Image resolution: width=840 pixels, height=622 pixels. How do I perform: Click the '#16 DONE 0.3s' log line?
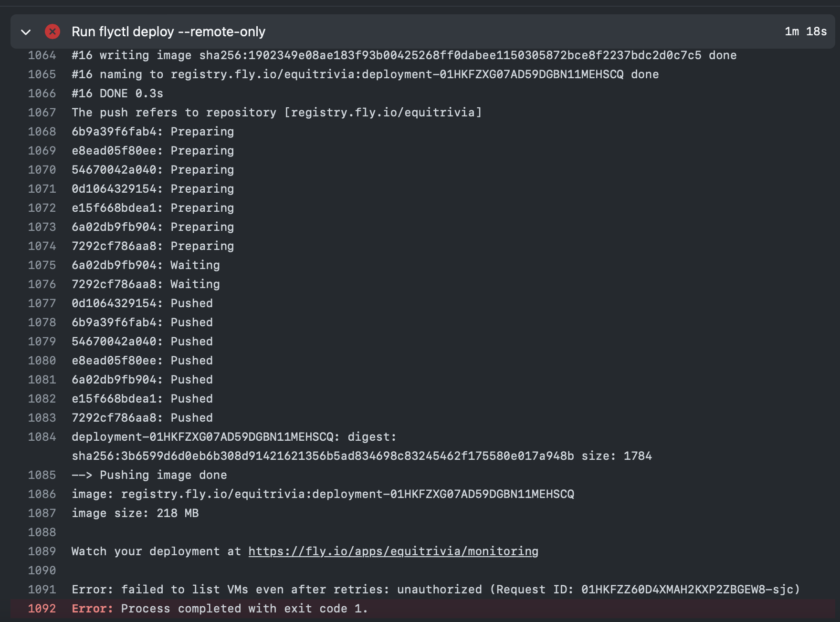(117, 93)
